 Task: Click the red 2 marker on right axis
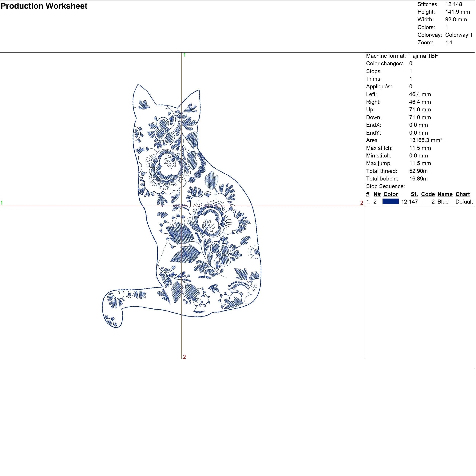pos(361,203)
